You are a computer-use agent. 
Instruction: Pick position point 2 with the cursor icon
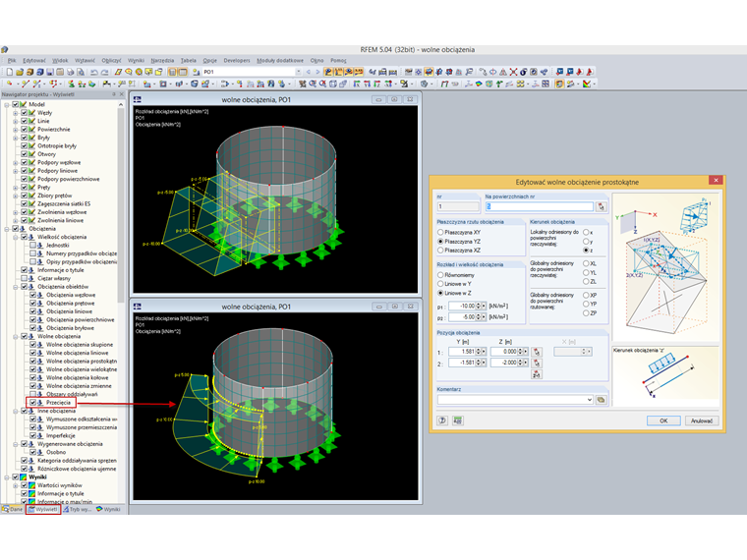pos(536,362)
